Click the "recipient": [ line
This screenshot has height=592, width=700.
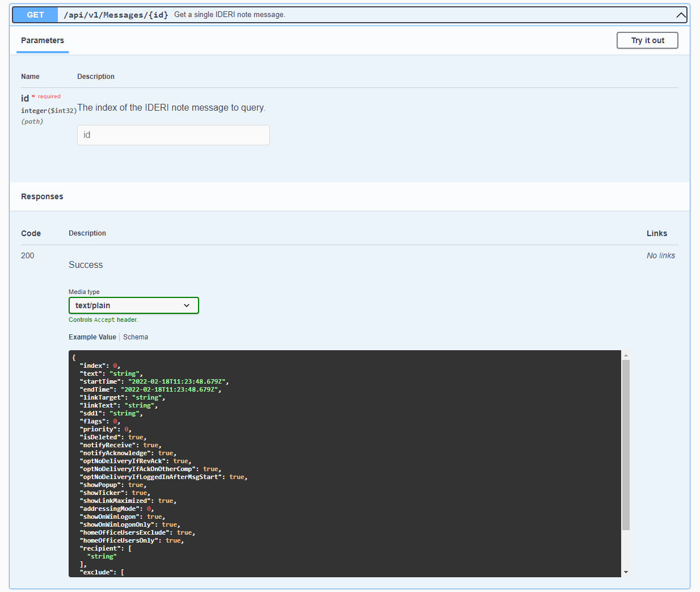coord(106,548)
